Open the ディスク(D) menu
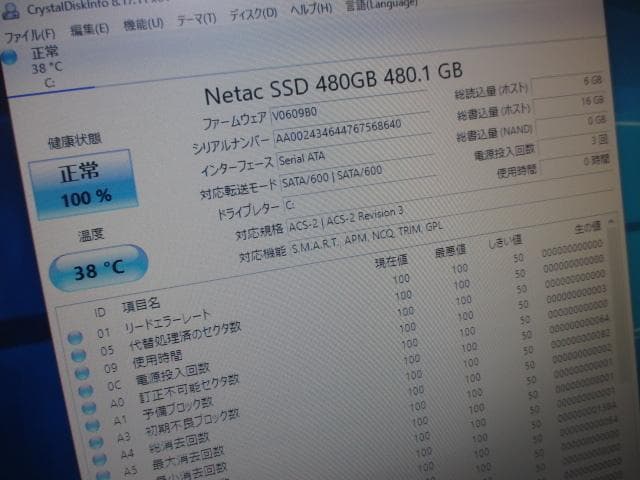 [x=253, y=14]
